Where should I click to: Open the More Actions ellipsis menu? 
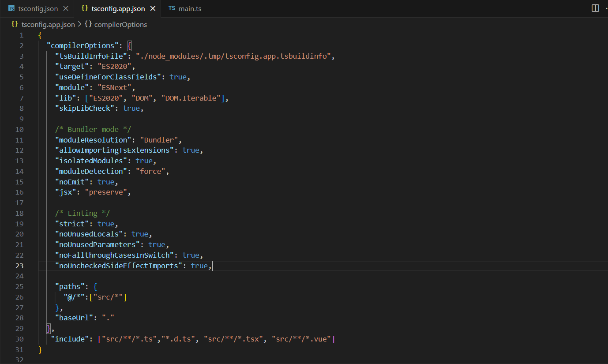pos(606,8)
